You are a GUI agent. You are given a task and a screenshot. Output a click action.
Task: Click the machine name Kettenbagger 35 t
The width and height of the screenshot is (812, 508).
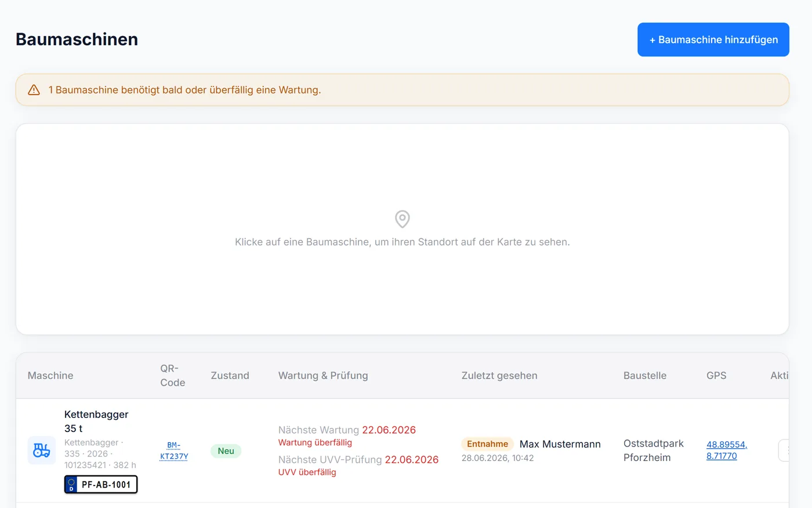96,421
